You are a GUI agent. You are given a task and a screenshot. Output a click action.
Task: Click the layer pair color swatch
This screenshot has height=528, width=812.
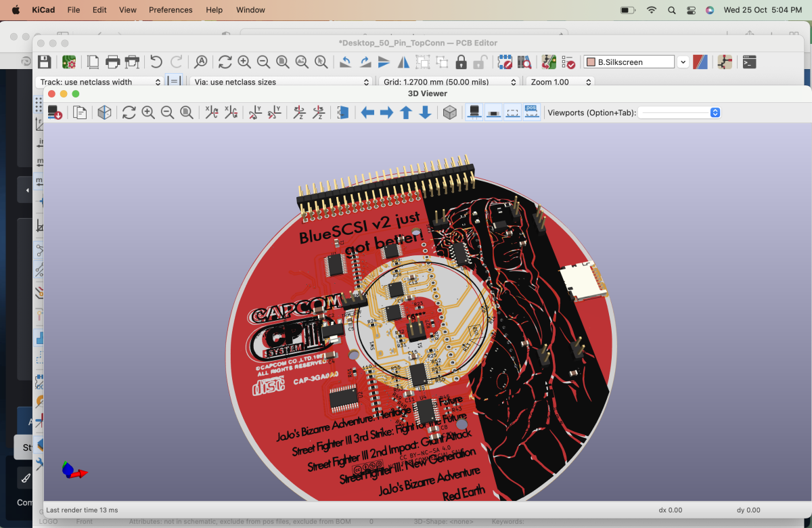point(700,62)
